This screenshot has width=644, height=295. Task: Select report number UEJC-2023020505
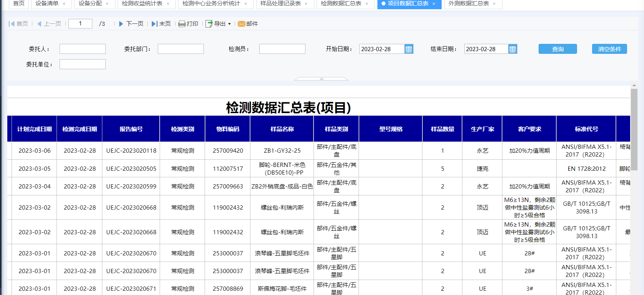(x=131, y=169)
